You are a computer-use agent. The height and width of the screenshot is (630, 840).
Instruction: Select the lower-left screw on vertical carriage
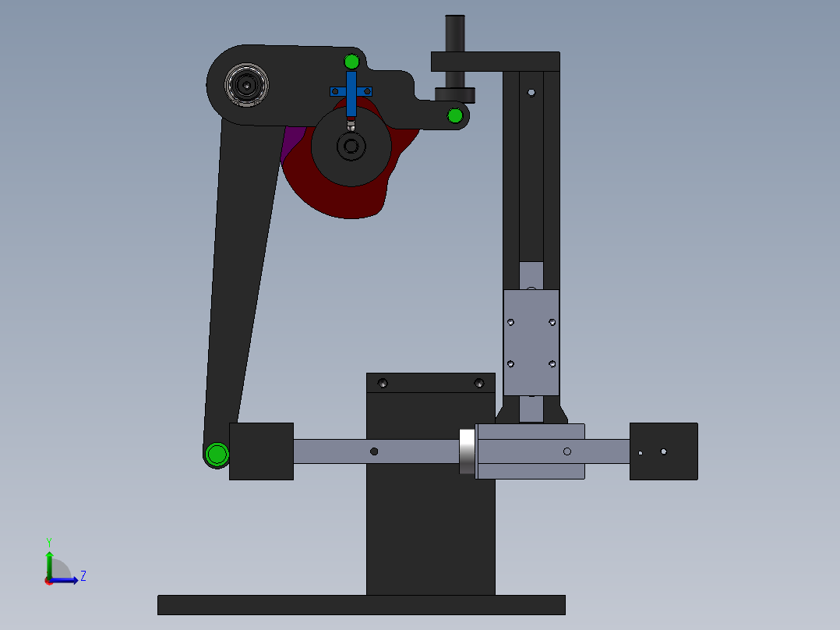point(510,364)
